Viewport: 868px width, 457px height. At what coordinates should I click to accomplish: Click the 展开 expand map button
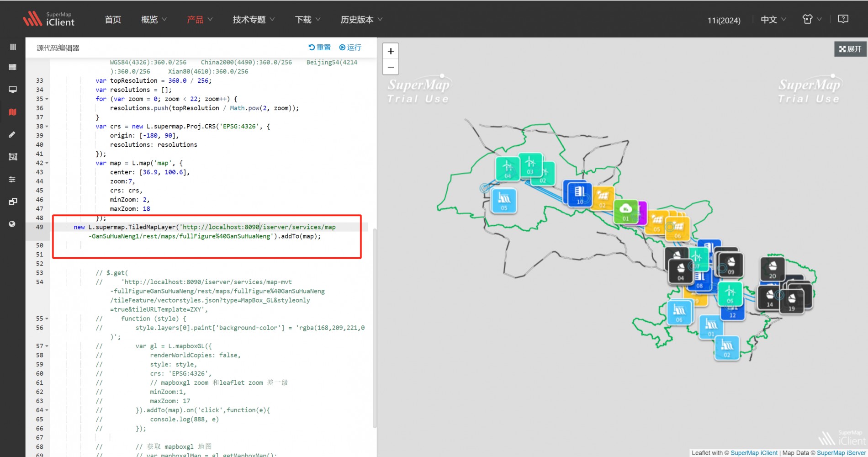pos(850,49)
